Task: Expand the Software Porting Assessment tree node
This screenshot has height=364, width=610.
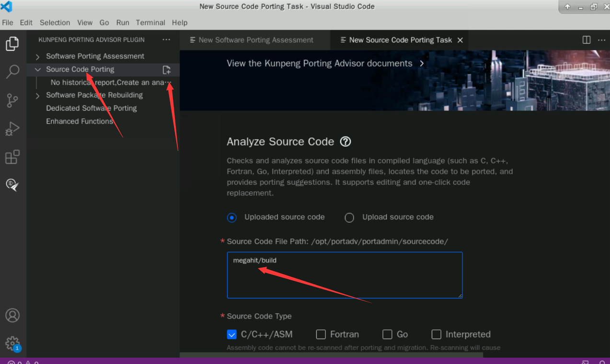Action: point(38,57)
